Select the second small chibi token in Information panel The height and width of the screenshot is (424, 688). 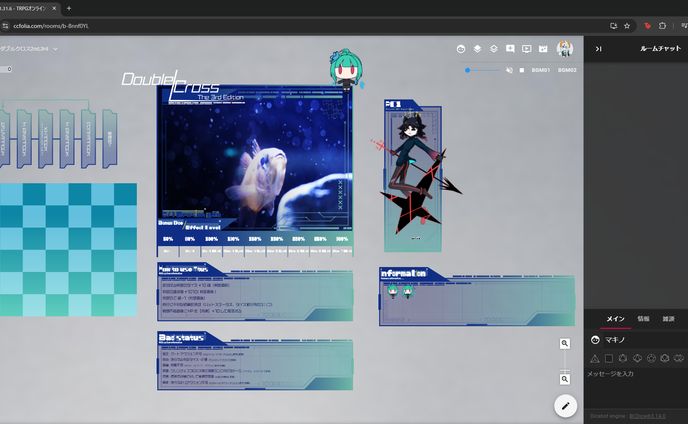pyautogui.click(x=408, y=292)
